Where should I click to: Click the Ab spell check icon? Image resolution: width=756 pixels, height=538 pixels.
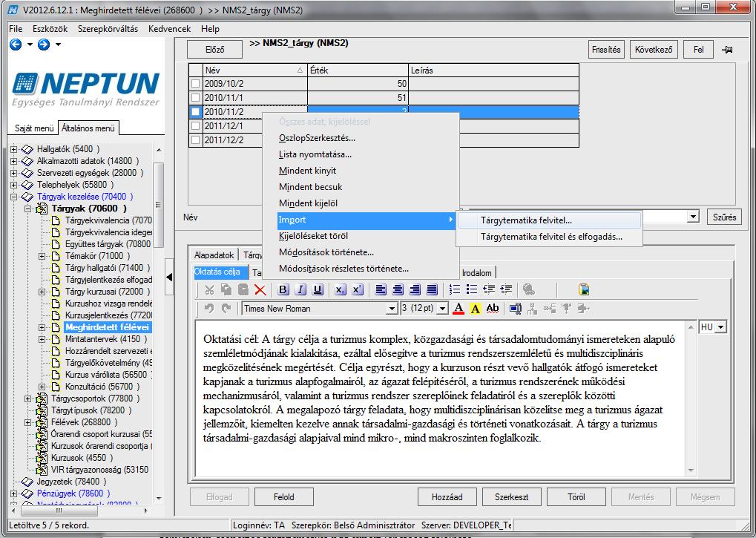pos(493,308)
